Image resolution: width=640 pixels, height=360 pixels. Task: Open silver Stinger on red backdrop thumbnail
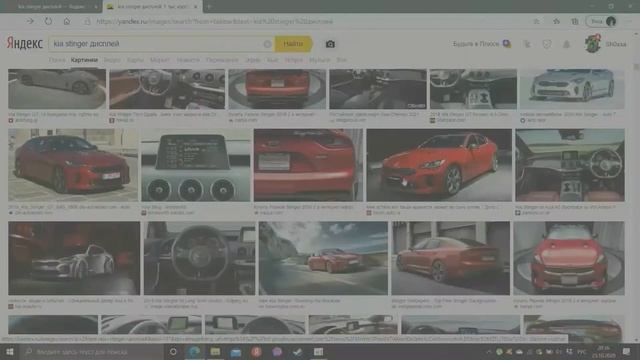tap(74, 258)
